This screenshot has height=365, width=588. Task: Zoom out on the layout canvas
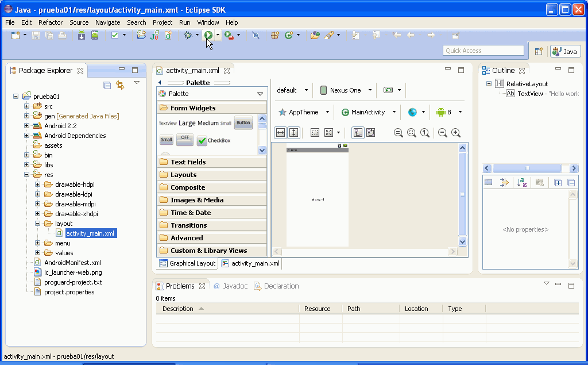pos(443,133)
